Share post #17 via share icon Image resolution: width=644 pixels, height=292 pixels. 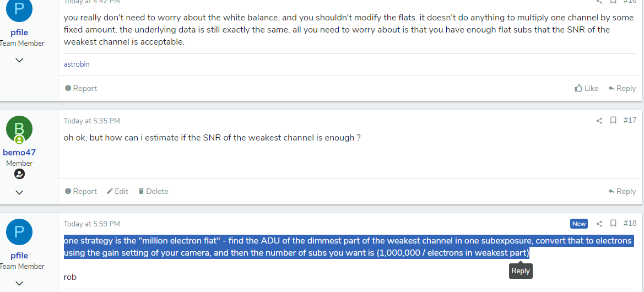click(599, 120)
